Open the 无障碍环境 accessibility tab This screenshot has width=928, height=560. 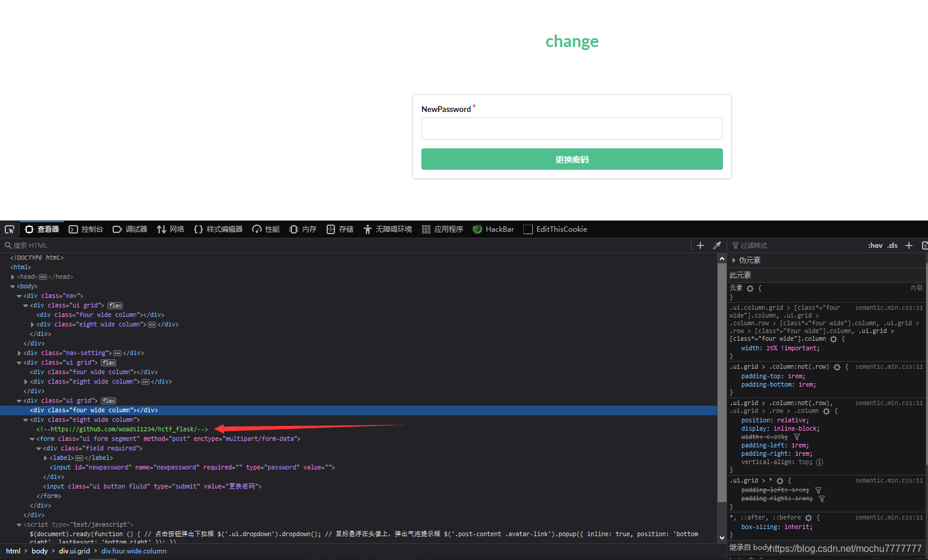387,229
